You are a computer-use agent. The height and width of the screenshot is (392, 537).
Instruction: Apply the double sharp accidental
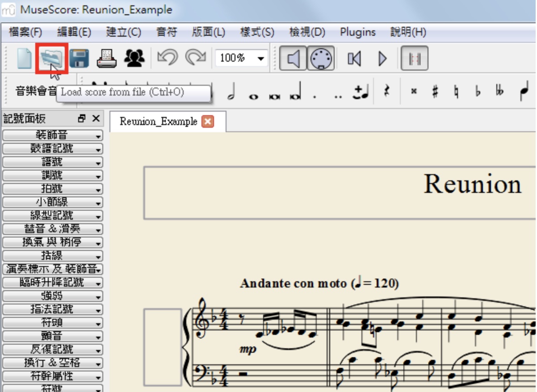[x=414, y=91]
